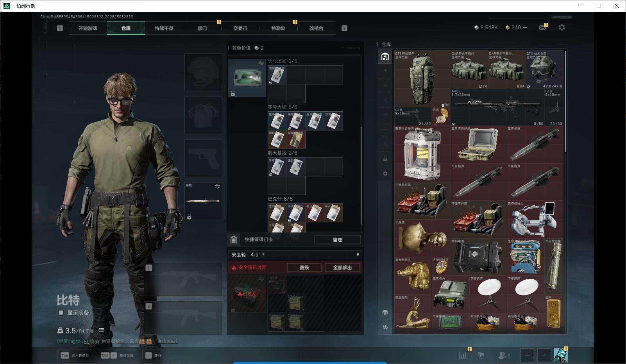Click the safe box help question mark

(x=263, y=255)
